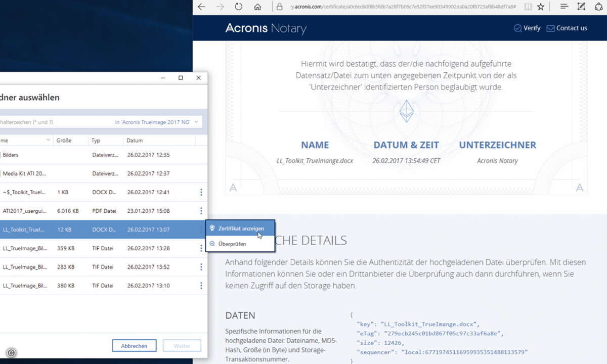
Task: Click the browser share icon
Action: [x=598, y=7]
